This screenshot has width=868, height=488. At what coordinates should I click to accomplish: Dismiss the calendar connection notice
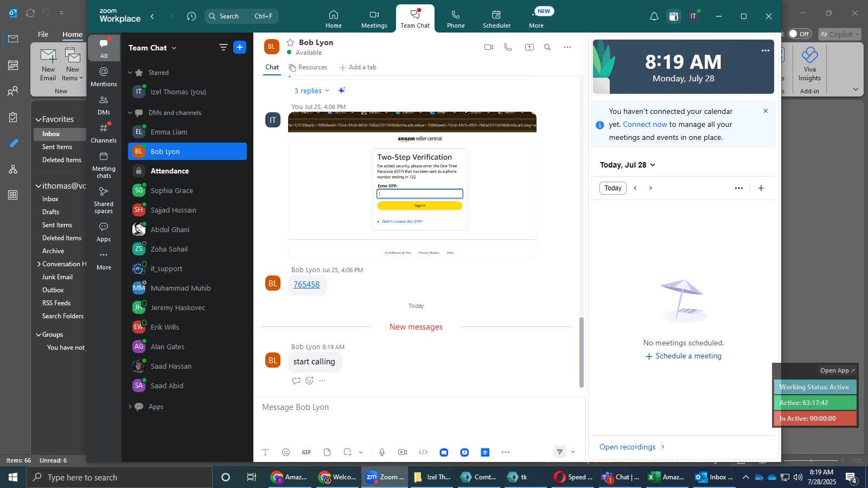click(765, 111)
